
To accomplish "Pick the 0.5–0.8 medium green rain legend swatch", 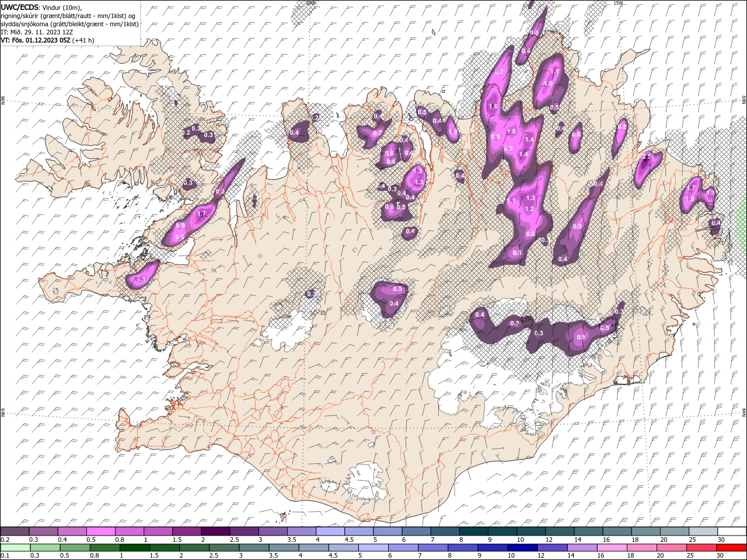I will [75, 548].
